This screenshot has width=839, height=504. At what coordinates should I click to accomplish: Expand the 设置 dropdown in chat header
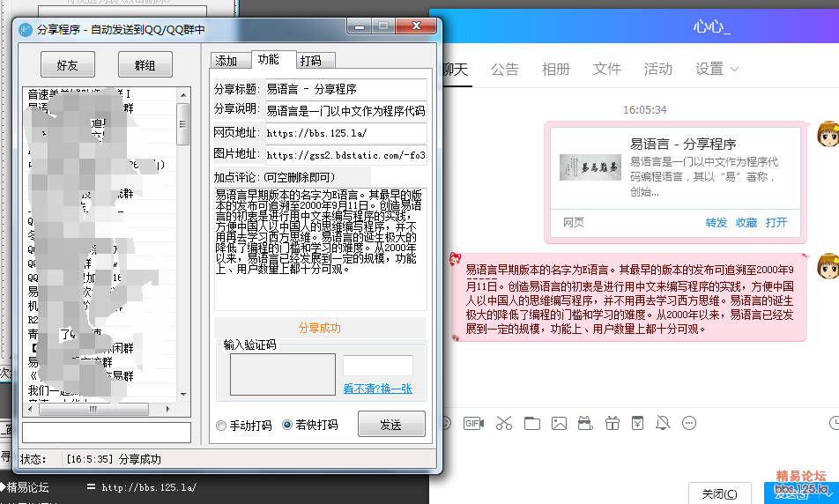click(716, 69)
